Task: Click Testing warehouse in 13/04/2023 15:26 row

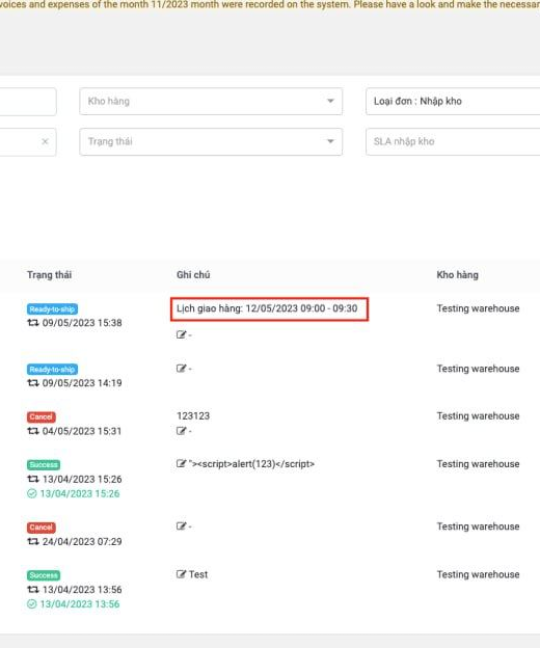Action: pyautogui.click(x=478, y=464)
